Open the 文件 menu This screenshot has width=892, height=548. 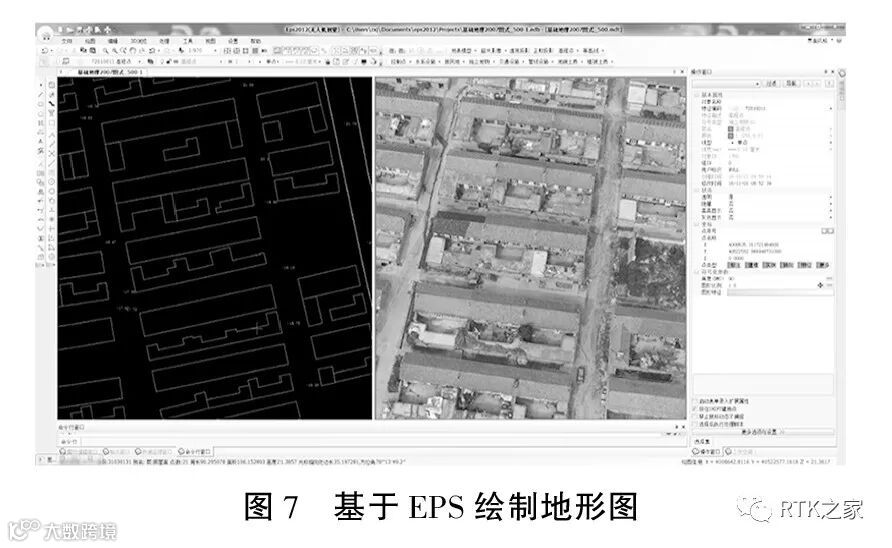click(x=67, y=41)
